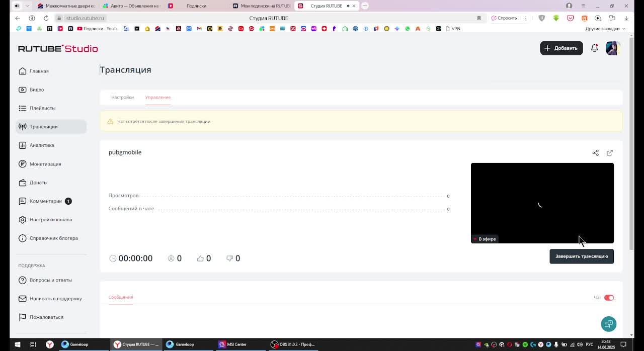Click the viewers count icon
644x351 pixels.
click(x=171, y=258)
